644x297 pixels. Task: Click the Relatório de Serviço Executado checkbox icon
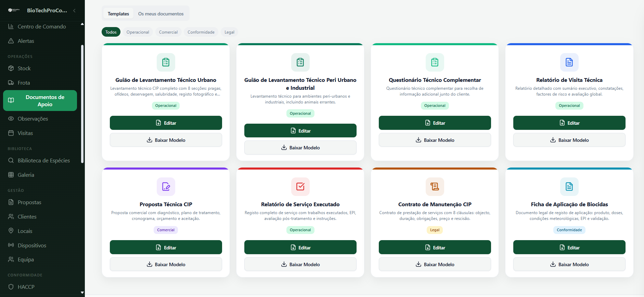[x=300, y=186]
